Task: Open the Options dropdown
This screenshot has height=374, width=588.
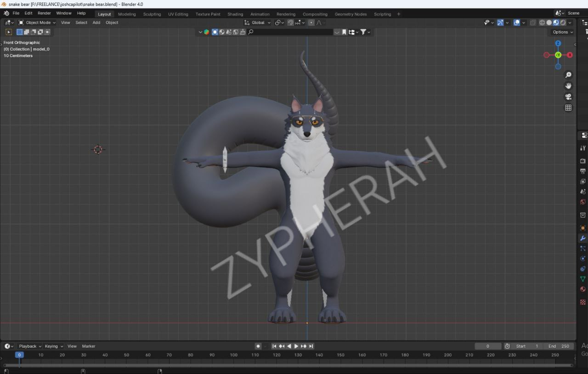Action: click(x=563, y=32)
